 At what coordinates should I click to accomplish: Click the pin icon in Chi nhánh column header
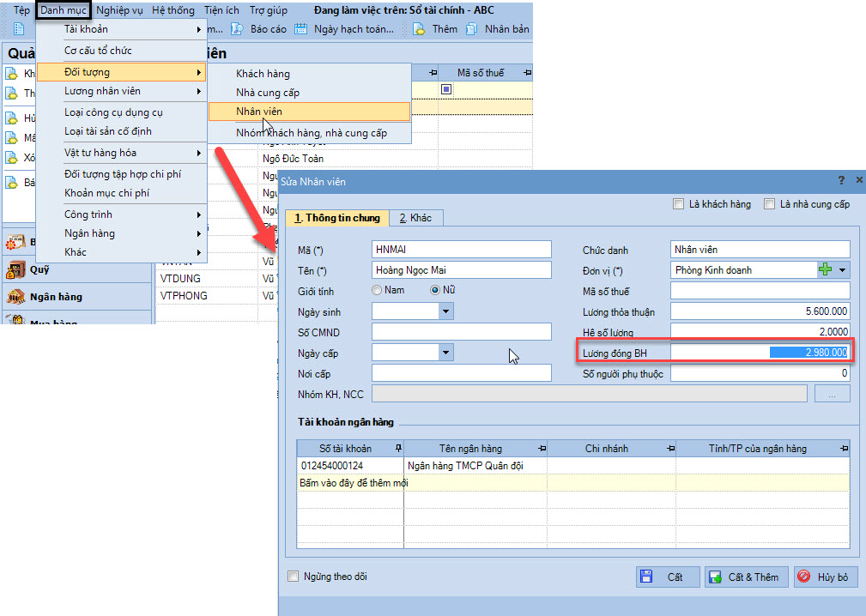(670, 448)
